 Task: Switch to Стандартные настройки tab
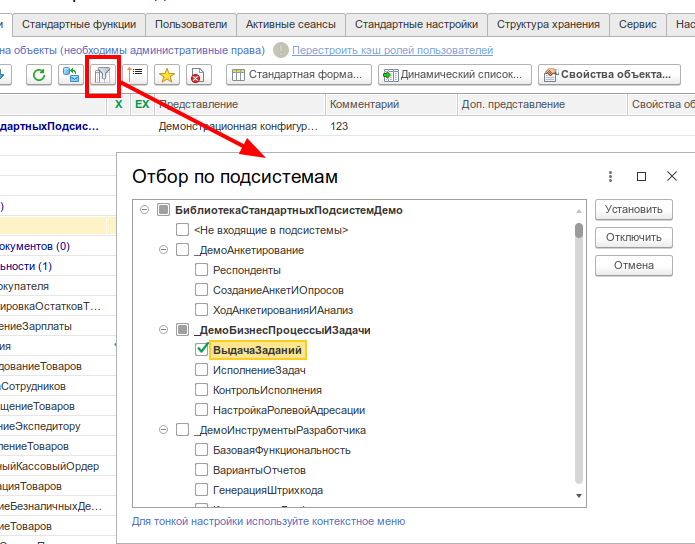tap(416, 24)
